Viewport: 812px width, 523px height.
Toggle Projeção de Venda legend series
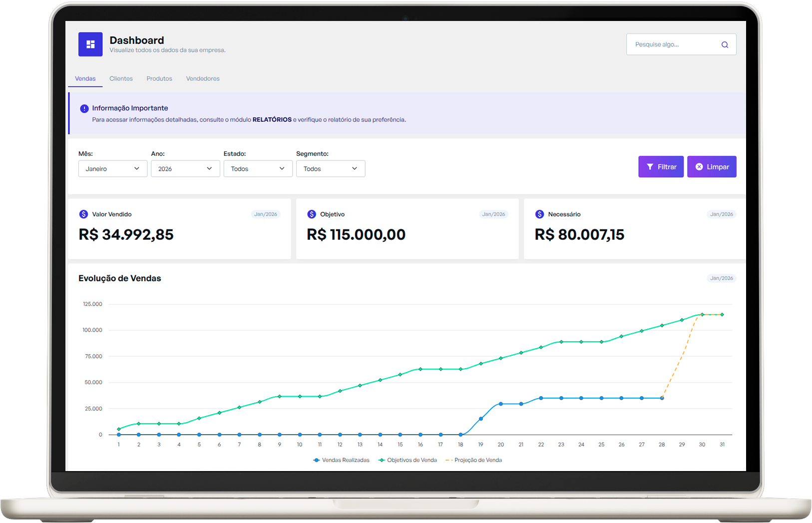[x=474, y=460]
